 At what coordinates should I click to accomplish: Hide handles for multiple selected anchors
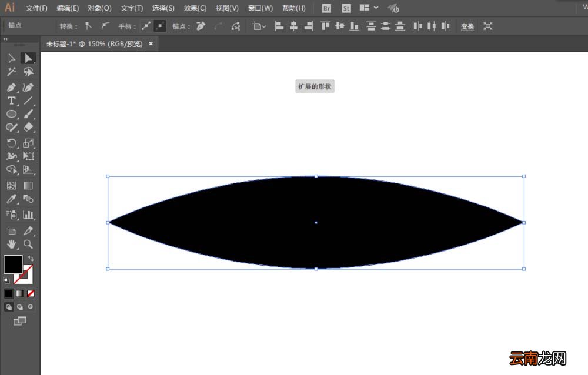click(x=160, y=26)
